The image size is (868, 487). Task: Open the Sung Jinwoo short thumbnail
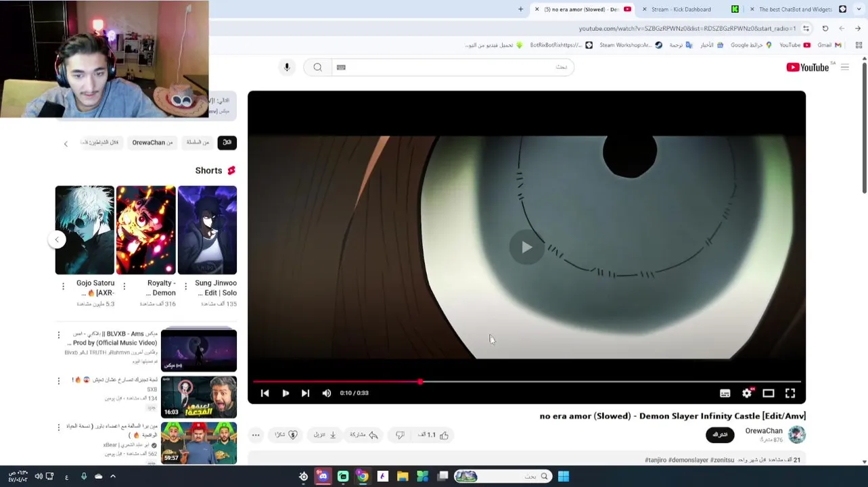pyautogui.click(x=207, y=230)
